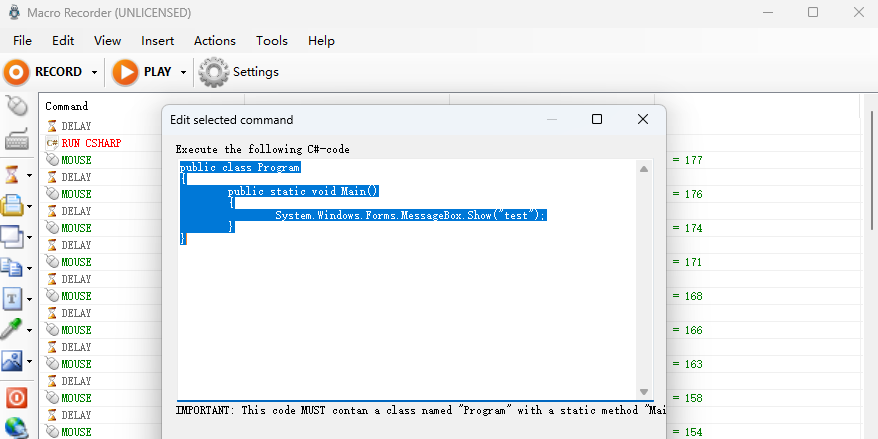Click the Settings label in the toolbar
This screenshot has width=878, height=439.
pyautogui.click(x=256, y=72)
